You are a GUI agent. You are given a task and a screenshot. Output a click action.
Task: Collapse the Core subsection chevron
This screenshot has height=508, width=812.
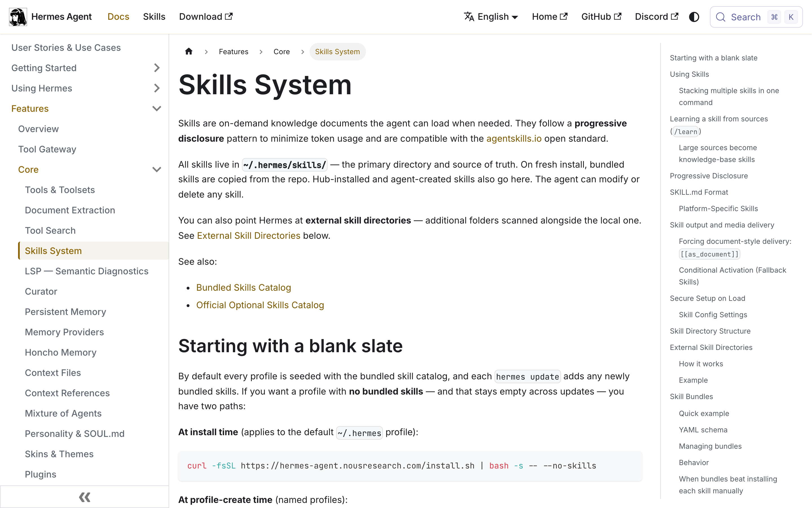click(x=157, y=169)
